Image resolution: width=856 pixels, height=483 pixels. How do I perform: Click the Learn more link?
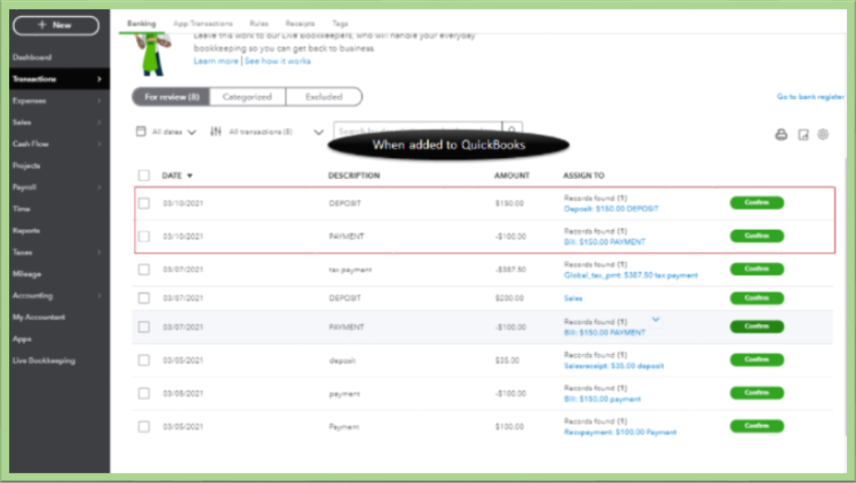pyautogui.click(x=216, y=61)
